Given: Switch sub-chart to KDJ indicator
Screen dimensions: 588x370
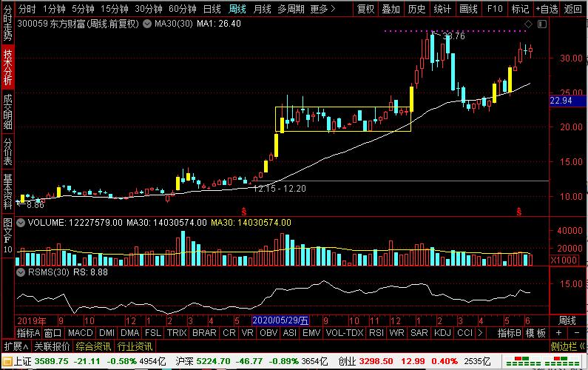Looking at the screenshot, I should (442, 333).
